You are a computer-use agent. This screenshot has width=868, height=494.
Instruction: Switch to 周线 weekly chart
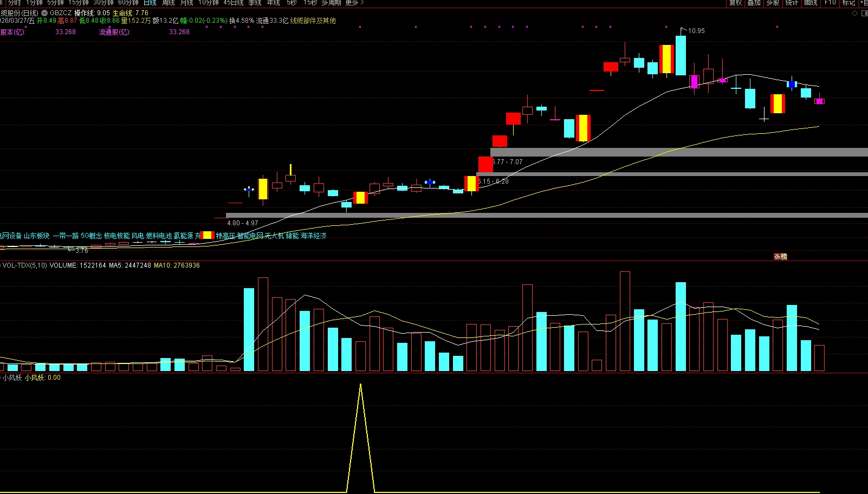[169, 3]
